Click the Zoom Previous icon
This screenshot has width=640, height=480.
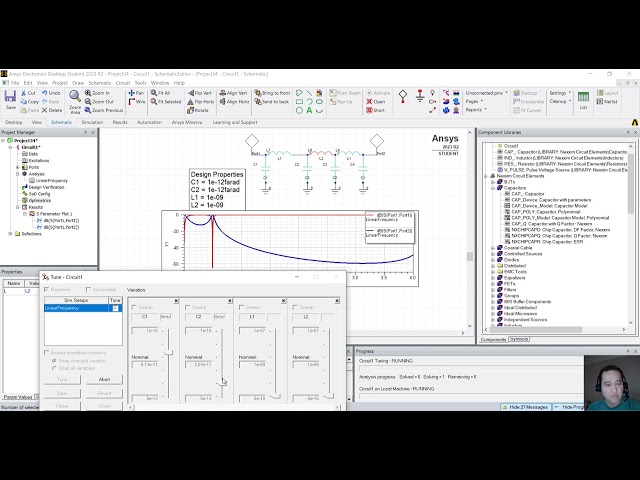point(88,110)
